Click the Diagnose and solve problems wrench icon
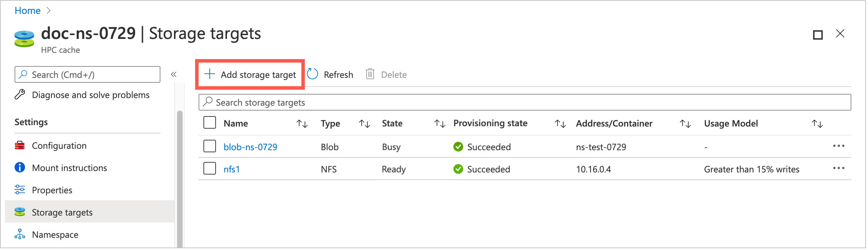 click(x=20, y=95)
